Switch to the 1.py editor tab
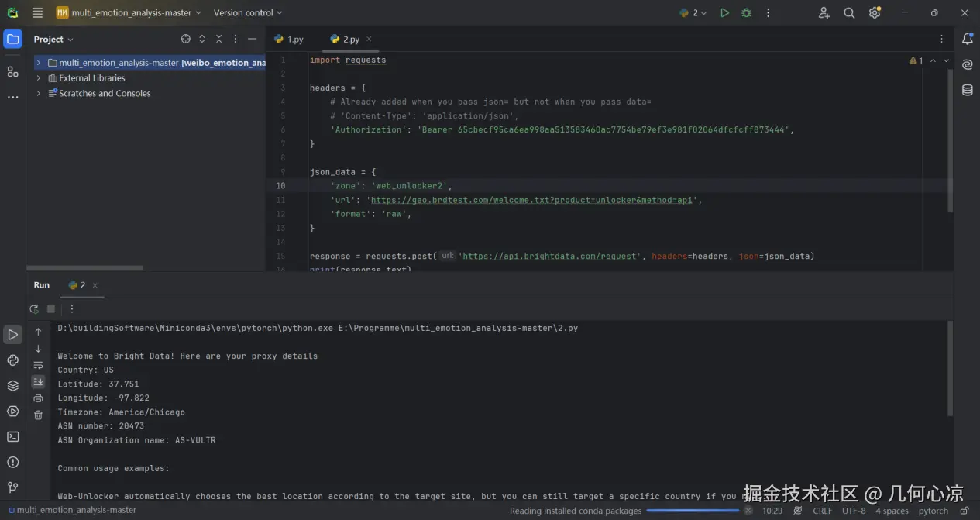The image size is (980, 520). [289, 40]
